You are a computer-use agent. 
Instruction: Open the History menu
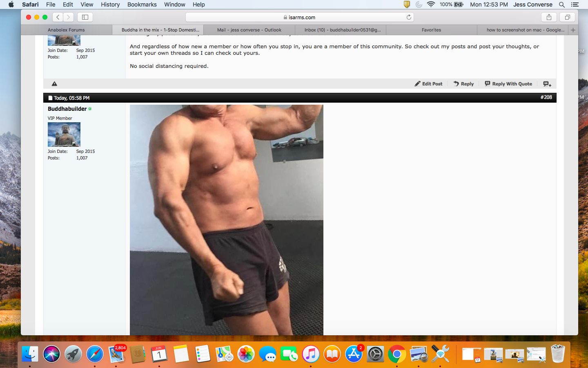pyautogui.click(x=110, y=4)
